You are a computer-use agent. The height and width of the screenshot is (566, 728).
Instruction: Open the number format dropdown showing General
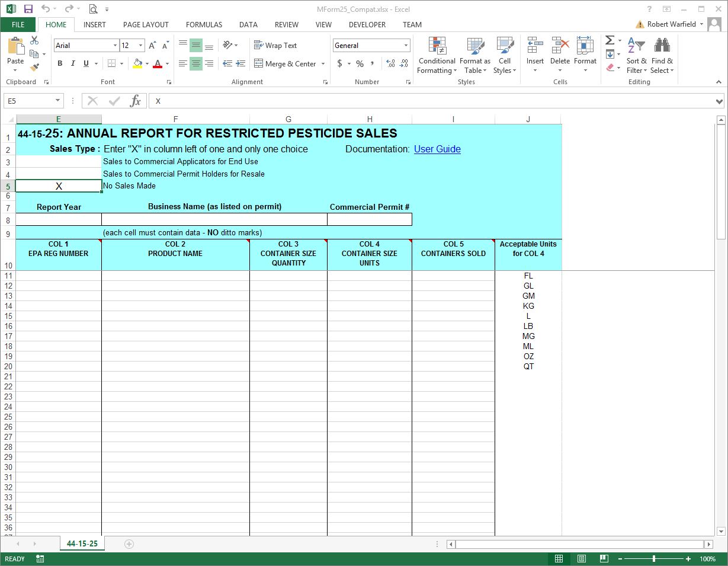406,46
